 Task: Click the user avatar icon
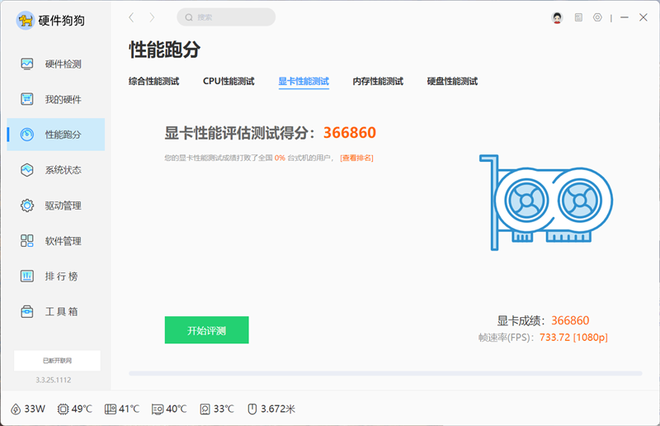pyautogui.click(x=557, y=17)
